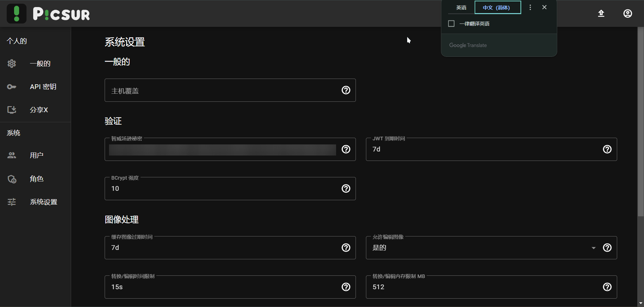This screenshot has height=307, width=644.
Task: Click the 个人的 sidebar group label
Action: pos(17,41)
